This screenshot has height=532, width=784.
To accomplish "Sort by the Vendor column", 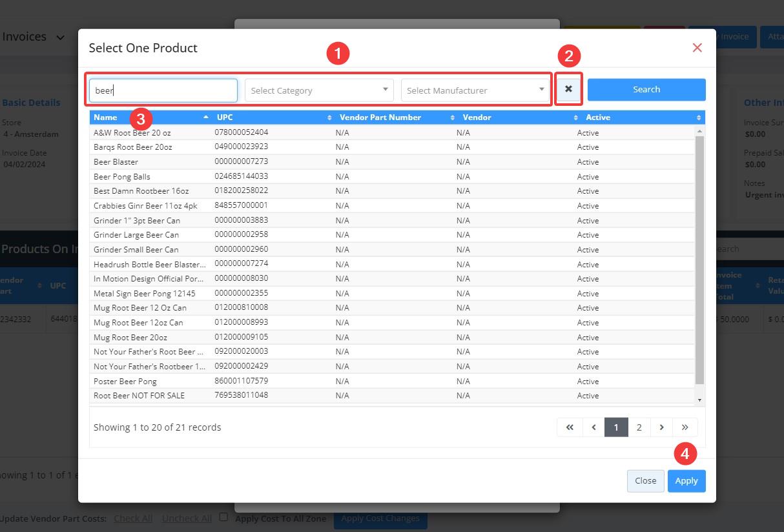I will pos(520,118).
